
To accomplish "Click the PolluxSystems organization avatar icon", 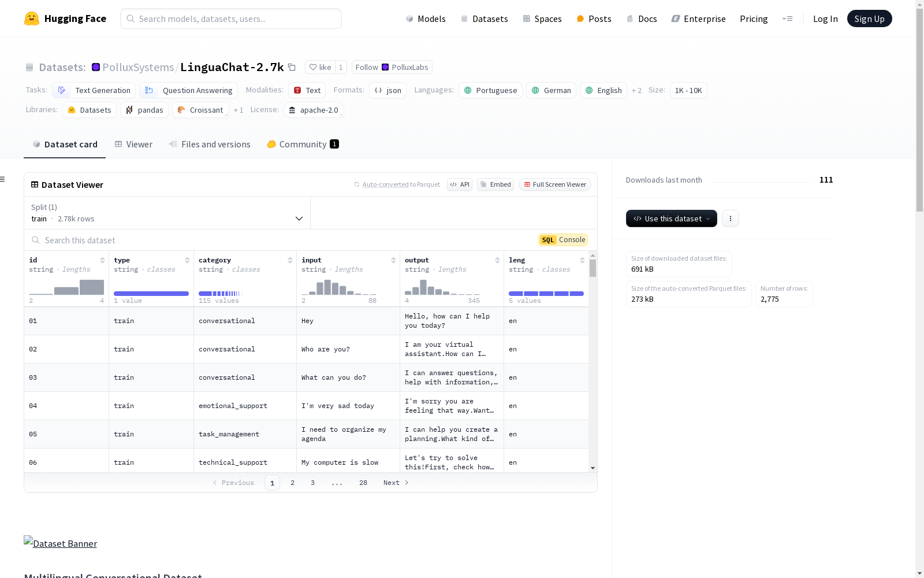I will coord(96,67).
